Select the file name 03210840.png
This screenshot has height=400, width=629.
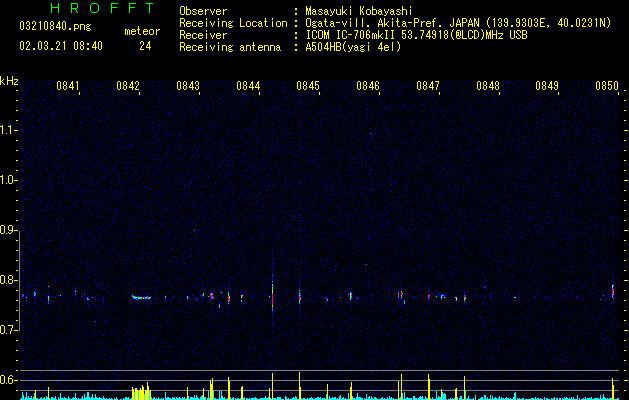pos(55,26)
